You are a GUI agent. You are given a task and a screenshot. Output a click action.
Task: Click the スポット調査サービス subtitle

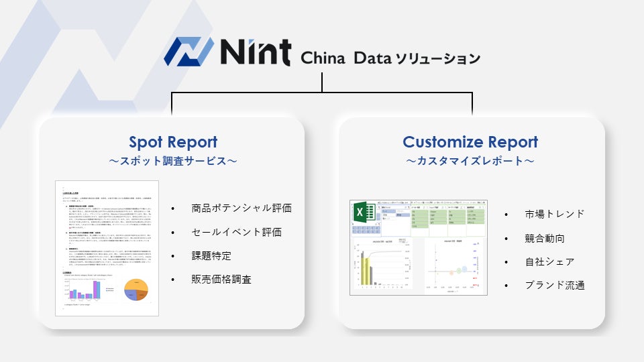click(173, 161)
